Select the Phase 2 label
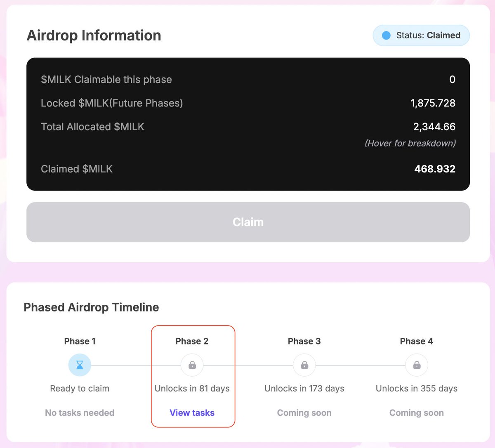Screen dimensions: 495x448 coord(192,341)
